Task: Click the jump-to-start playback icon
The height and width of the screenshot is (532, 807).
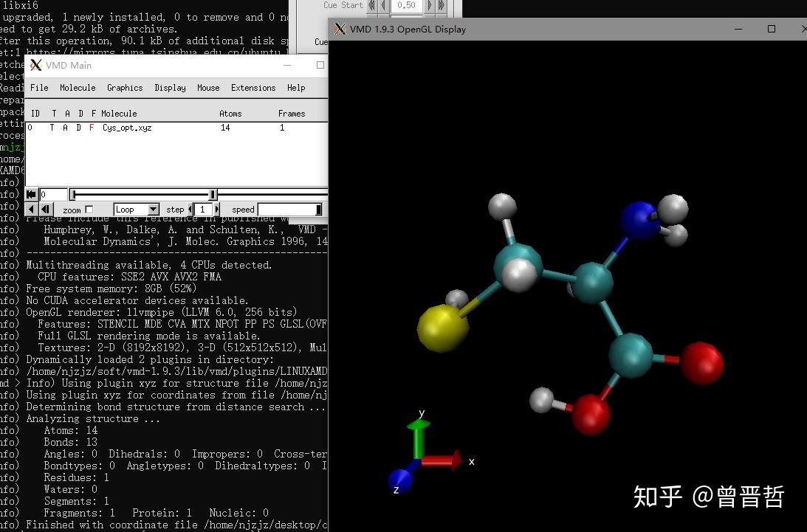Action: click(30, 194)
